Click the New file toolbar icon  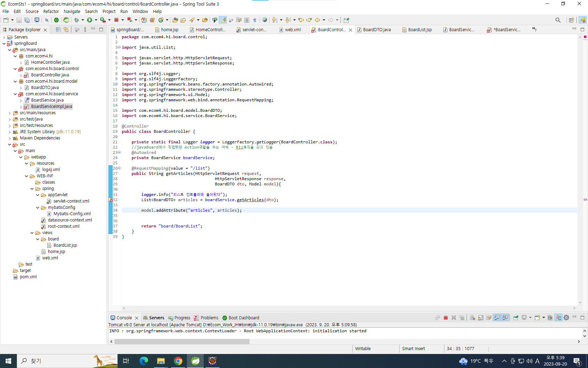[x=6, y=20]
